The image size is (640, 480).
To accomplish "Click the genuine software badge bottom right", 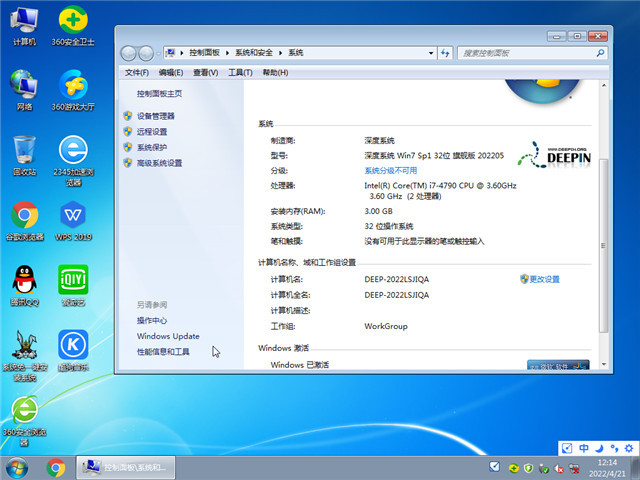I will [558, 364].
